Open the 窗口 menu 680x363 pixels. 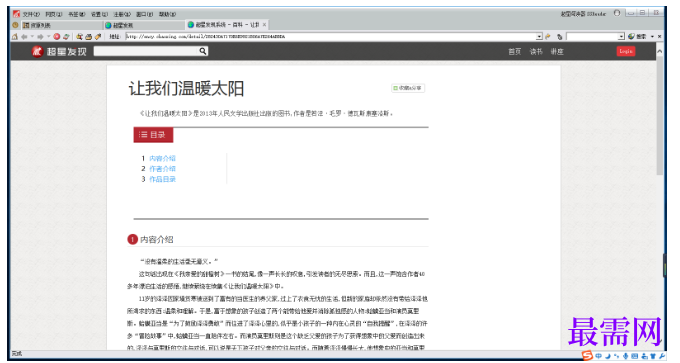[144, 14]
